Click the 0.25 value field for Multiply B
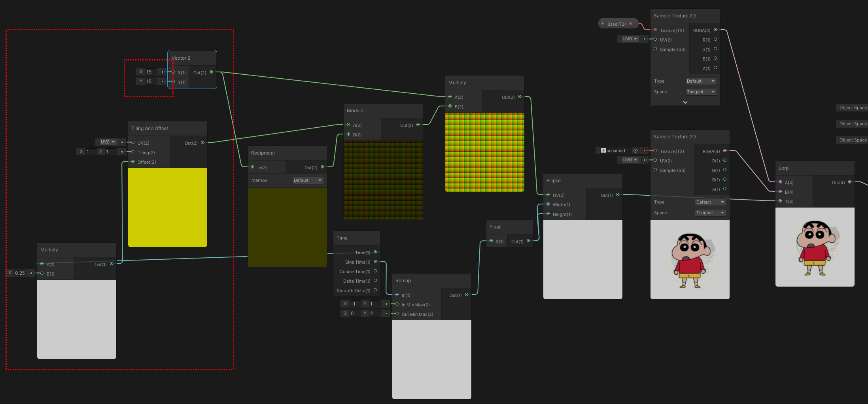Image resolution: width=868 pixels, height=404 pixels. pos(20,273)
